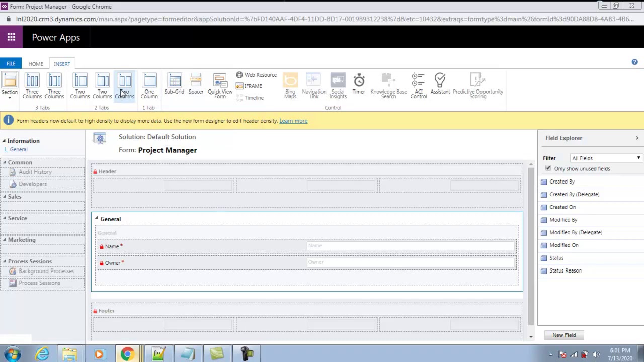Select the Footer section of form
The image size is (644, 362).
307,322
